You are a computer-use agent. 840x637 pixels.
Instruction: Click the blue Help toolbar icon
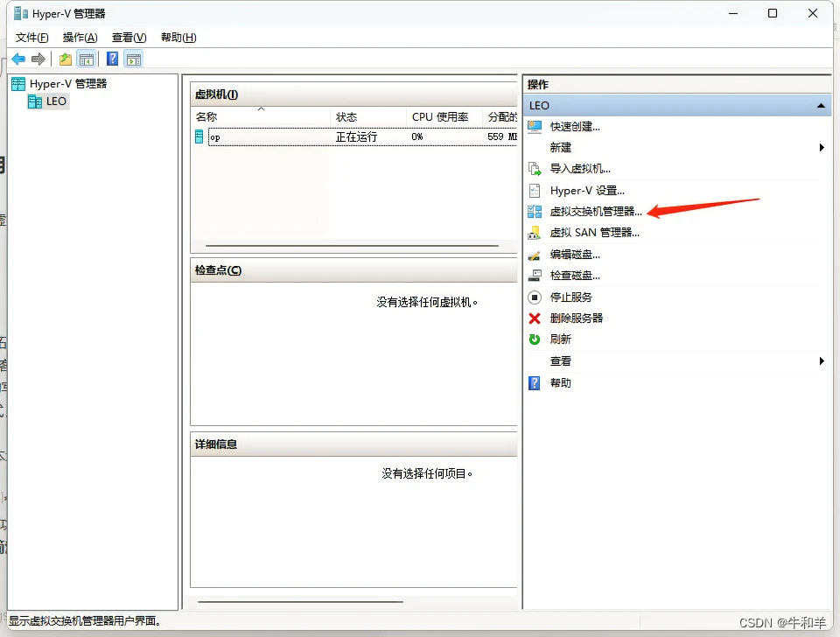click(112, 59)
